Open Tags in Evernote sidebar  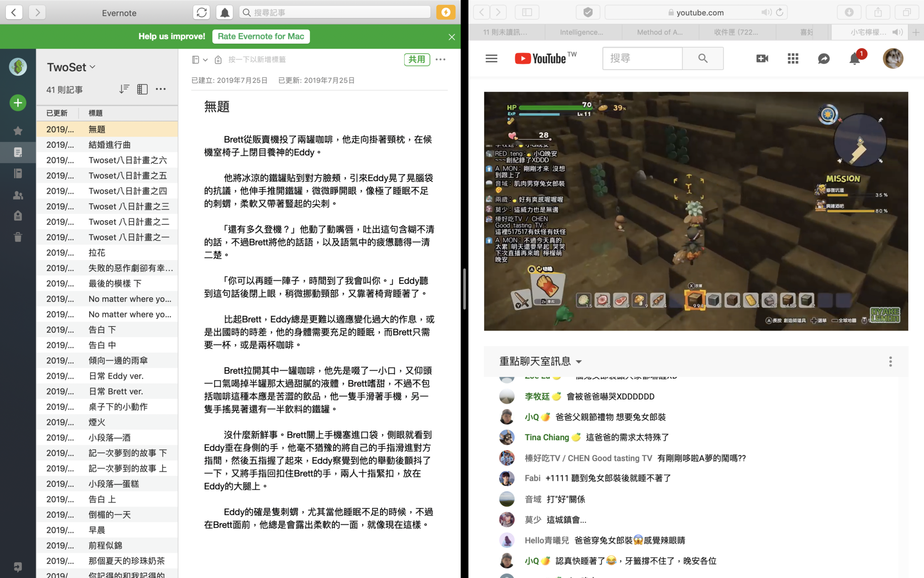coord(18,216)
